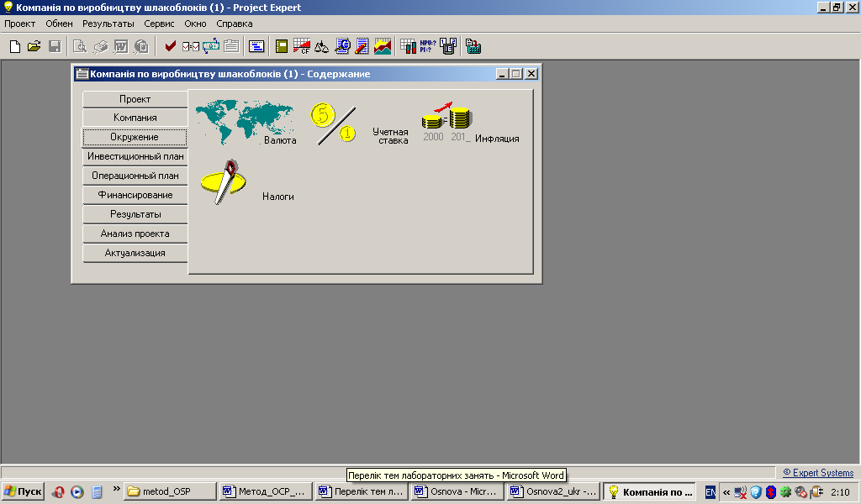Switch to the Актуализация section
Screen dimensions: 861x504
(135, 254)
